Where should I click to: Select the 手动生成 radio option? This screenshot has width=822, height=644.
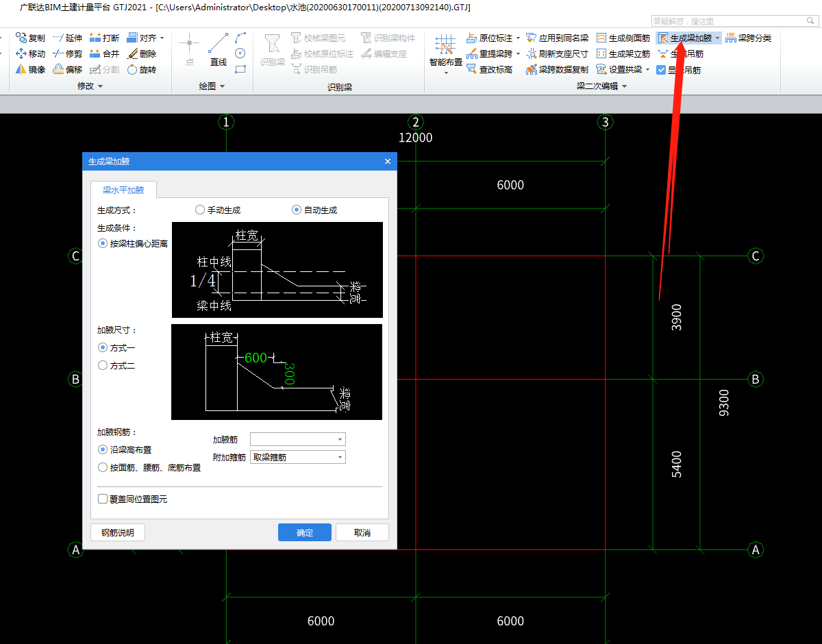200,210
